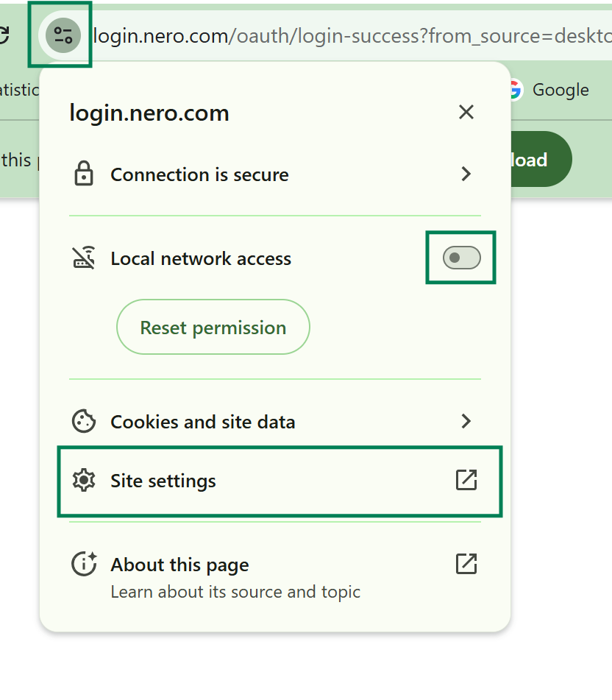Select the About this page label
612x700 pixels.
179,565
